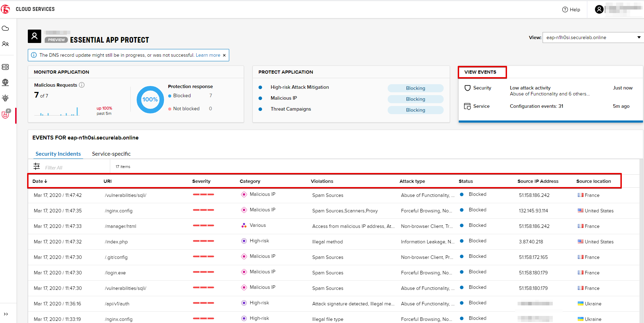Select the /.git/config event row
644x323 pixels.
click(334, 257)
